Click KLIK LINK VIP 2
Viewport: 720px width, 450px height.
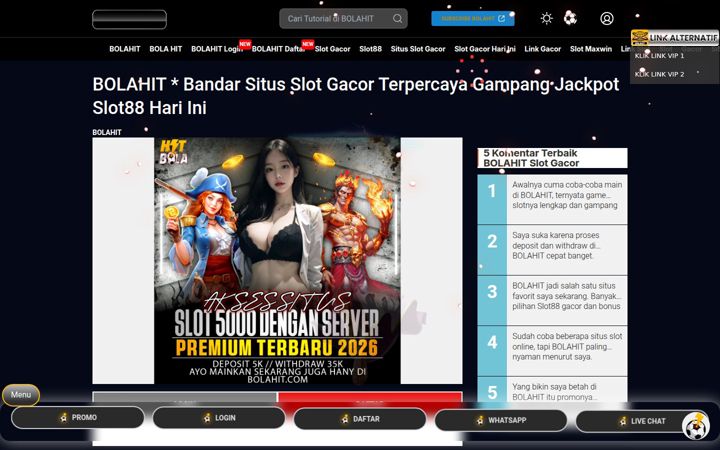coord(659,74)
